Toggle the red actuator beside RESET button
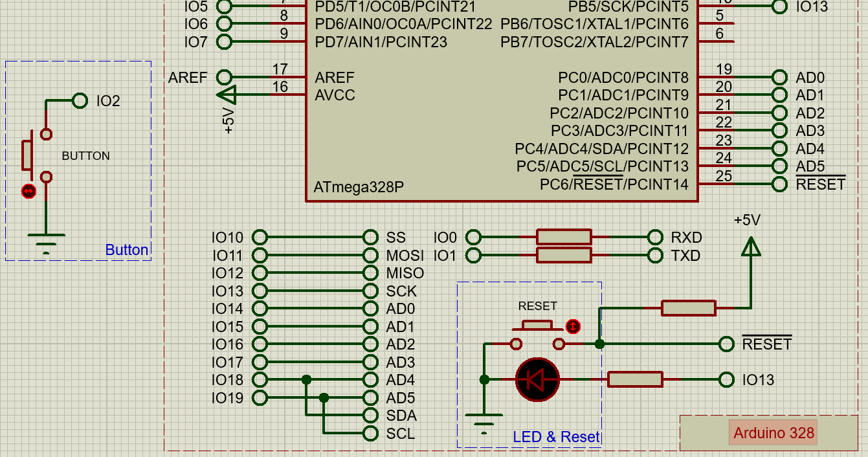The image size is (868, 457). click(572, 326)
